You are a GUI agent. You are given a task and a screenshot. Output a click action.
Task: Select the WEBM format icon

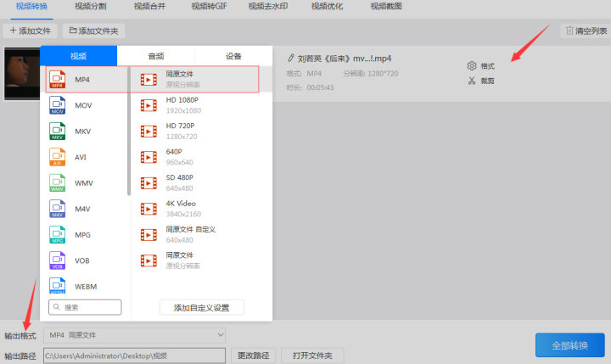click(x=58, y=286)
